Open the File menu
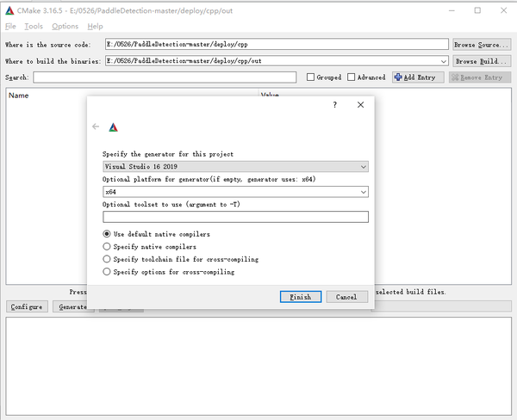The width and height of the screenshot is (517, 420). tap(10, 27)
